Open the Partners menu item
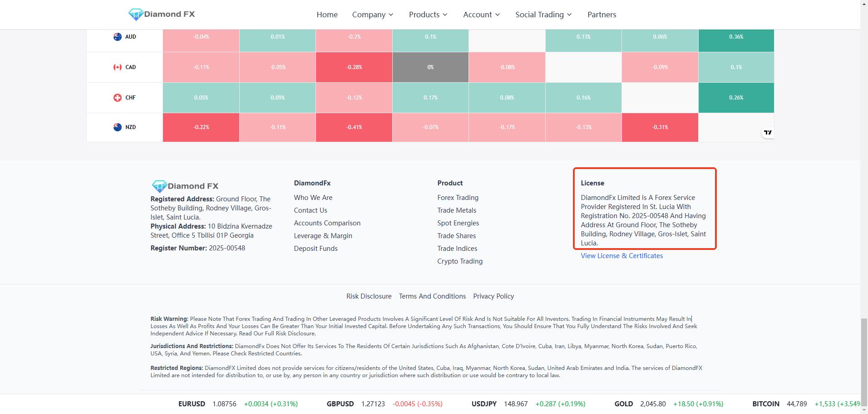 coord(602,15)
